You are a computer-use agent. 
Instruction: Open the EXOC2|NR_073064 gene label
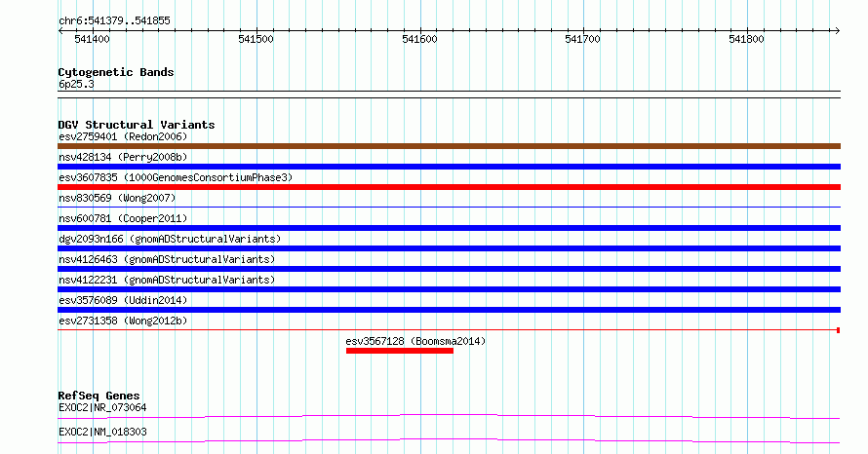pyautogui.click(x=102, y=407)
